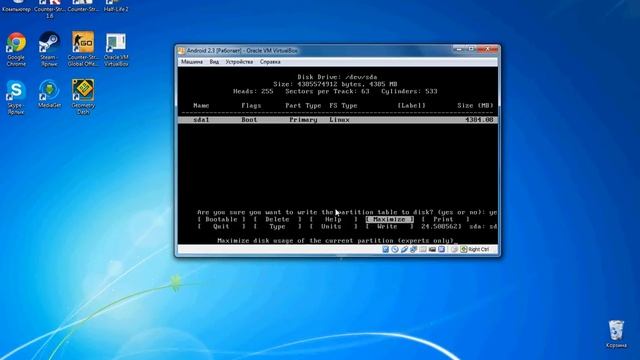Screen dimensions: 640x360
Task: Click the shared folders icon in VM status bar
Action: tap(423, 249)
